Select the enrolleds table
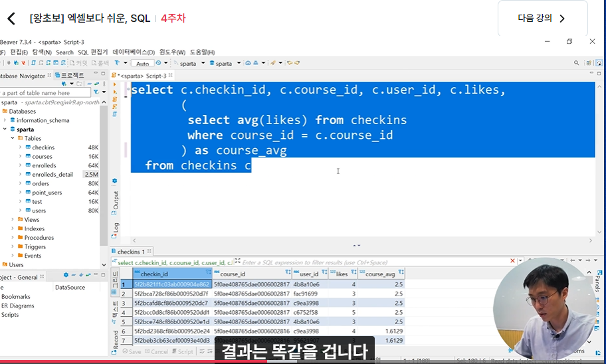 (x=44, y=165)
